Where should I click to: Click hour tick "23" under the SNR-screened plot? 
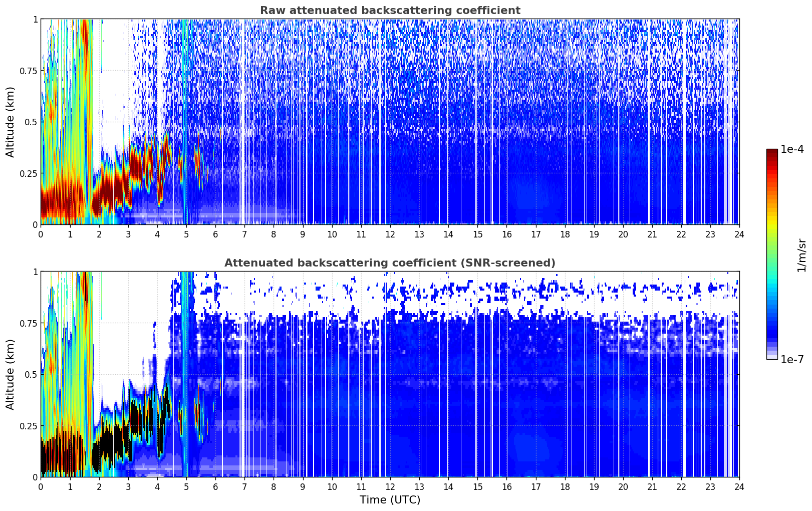click(x=710, y=486)
